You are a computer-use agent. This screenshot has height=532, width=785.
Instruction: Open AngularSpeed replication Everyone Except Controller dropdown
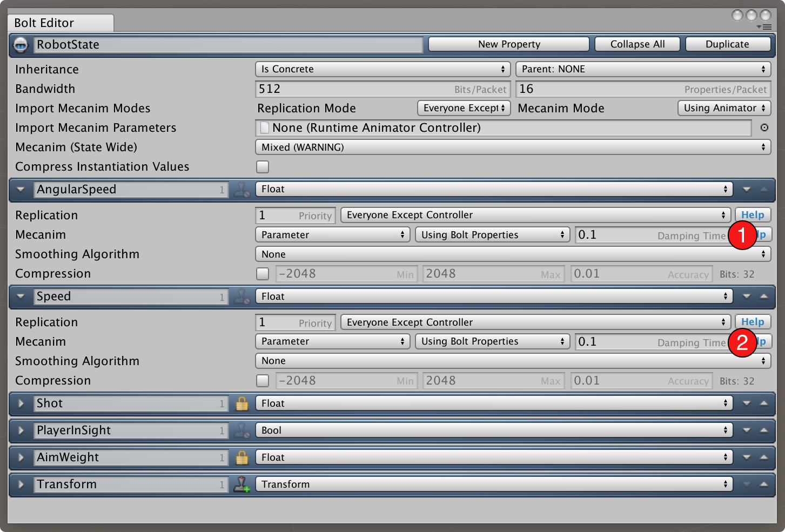point(535,215)
